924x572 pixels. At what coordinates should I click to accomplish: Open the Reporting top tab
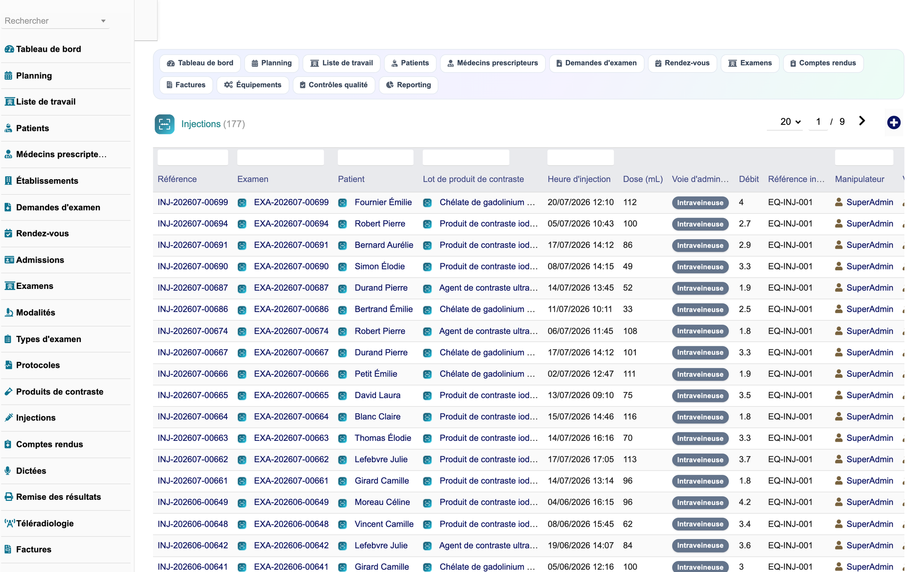point(408,85)
